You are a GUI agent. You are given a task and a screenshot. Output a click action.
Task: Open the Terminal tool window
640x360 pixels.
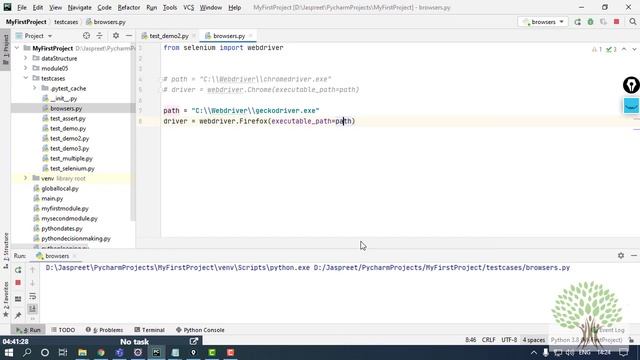point(149,330)
